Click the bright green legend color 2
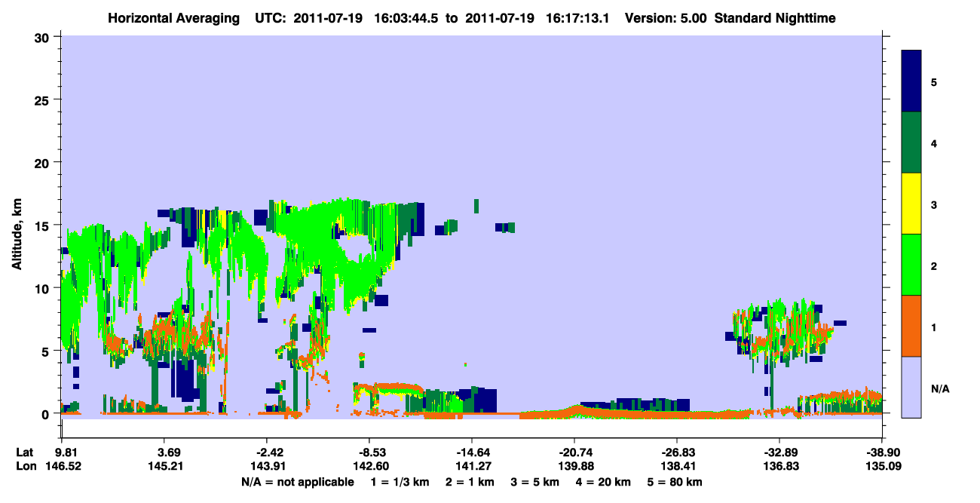The width and height of the screenshot is (980, 503). click(x=911, y=265)
